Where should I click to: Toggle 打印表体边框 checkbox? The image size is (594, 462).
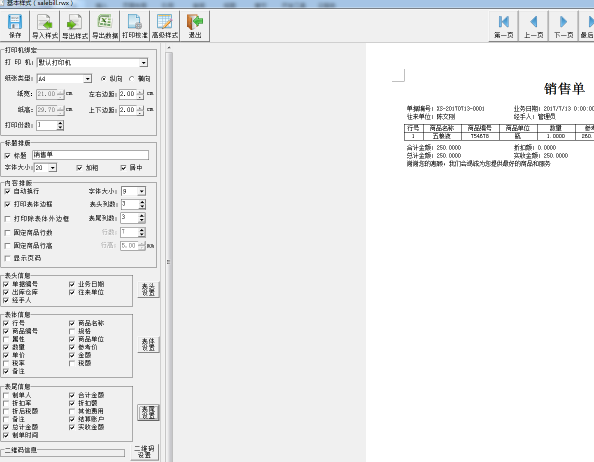7,204
